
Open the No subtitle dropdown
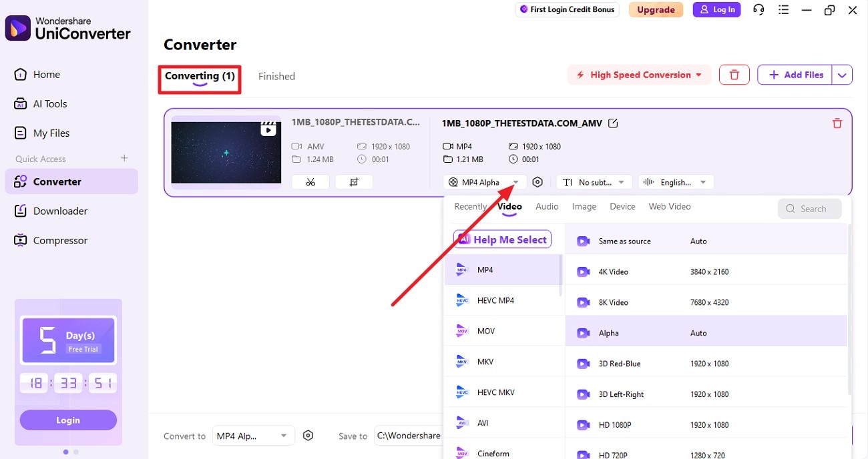(594, 182)
